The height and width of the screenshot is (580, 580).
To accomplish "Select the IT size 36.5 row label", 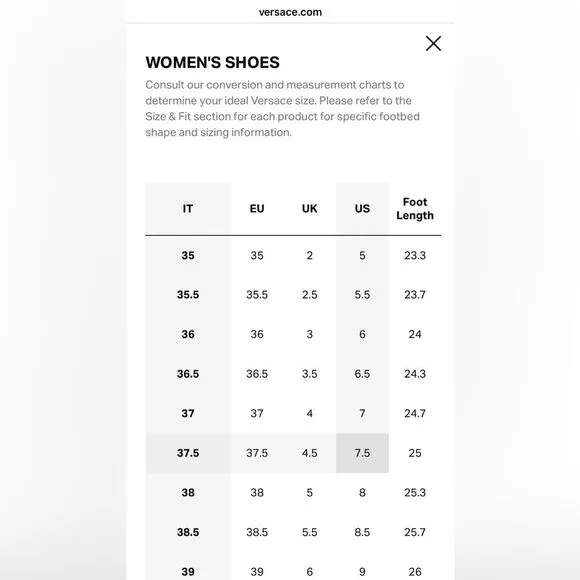I will point(188,374).
